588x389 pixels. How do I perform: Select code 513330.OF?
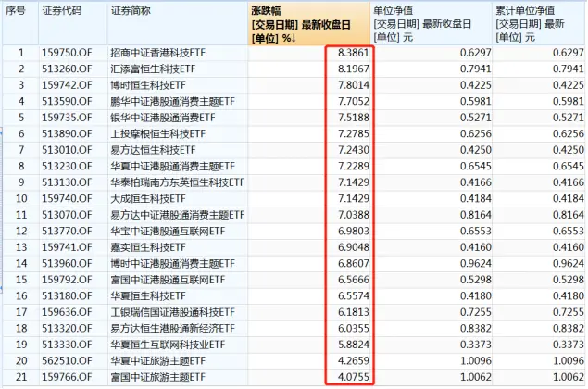click(67, 345)
